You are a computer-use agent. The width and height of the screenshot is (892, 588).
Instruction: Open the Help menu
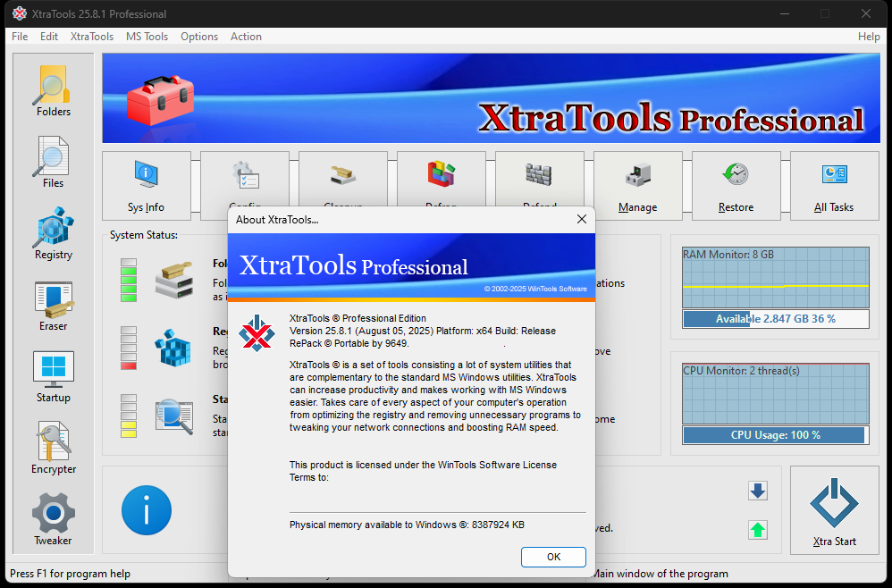coord(869,37)
